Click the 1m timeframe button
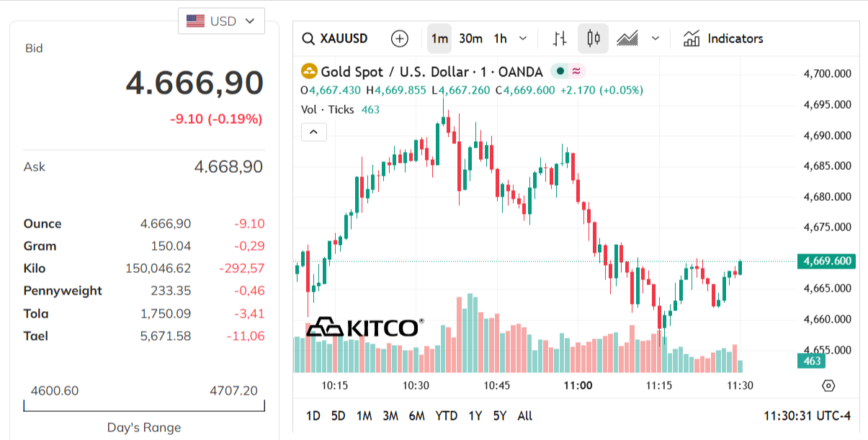 tap(440, 38)
